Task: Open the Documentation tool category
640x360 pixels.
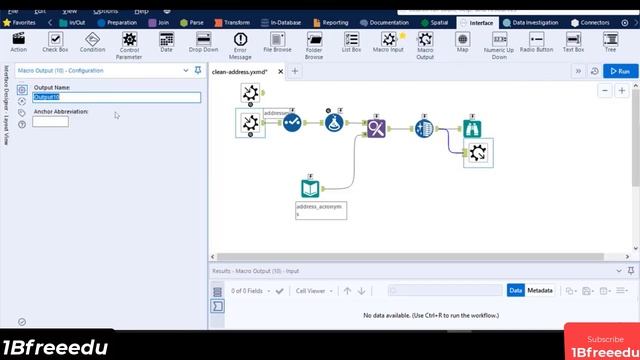Action: click(384, 22)
